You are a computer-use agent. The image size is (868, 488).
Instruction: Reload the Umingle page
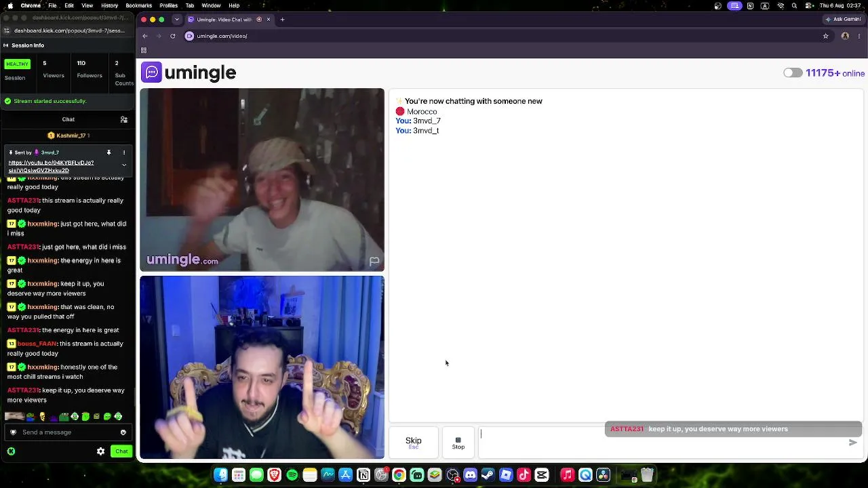(x=173, y=36)
